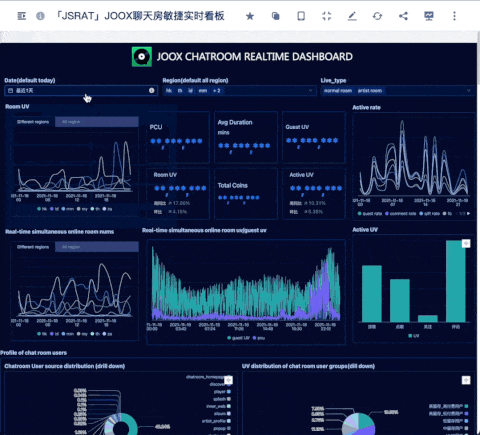Expand the Region filter dropdown arrow
Screen dimensions: 480x435
pyautogui.click(x=311, y=90)
